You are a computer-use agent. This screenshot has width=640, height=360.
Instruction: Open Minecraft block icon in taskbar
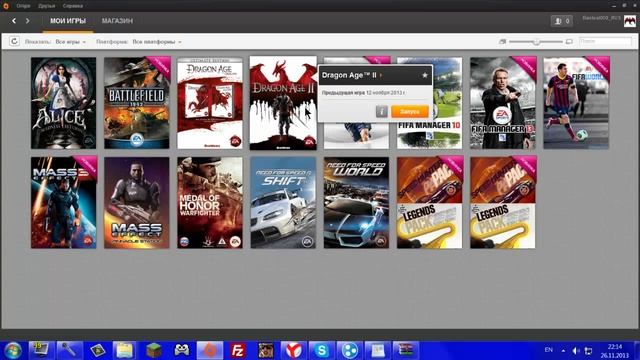[x=153, y=351]
